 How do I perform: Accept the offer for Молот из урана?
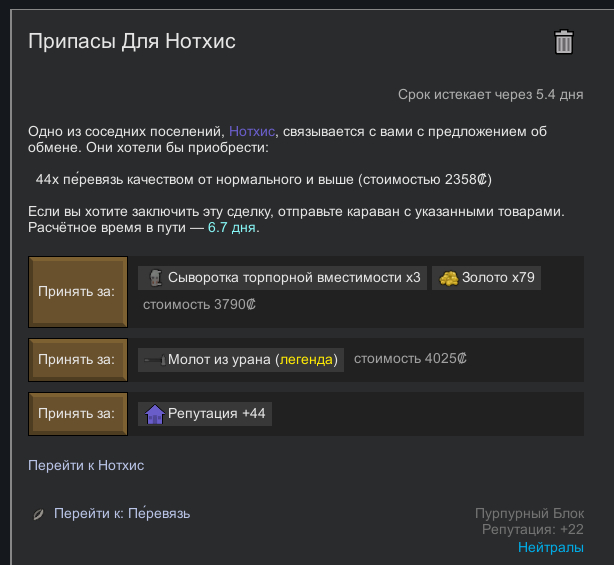pyautogui.click(x=78, y=360)
